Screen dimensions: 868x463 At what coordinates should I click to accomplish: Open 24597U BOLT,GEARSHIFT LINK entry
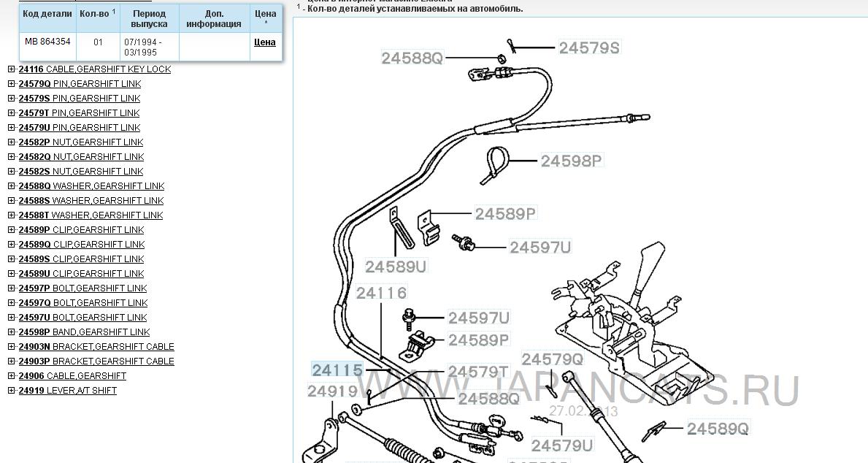tap(83, 318)
